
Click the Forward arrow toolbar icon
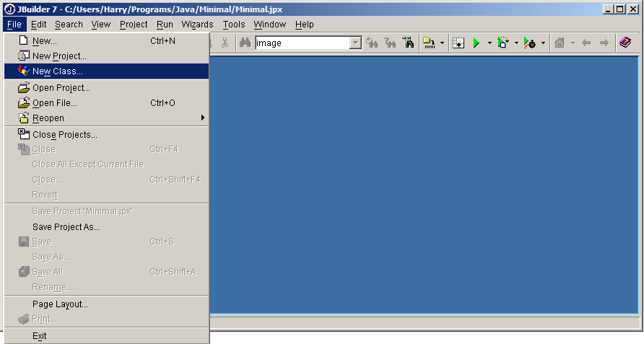coord(604,43)
